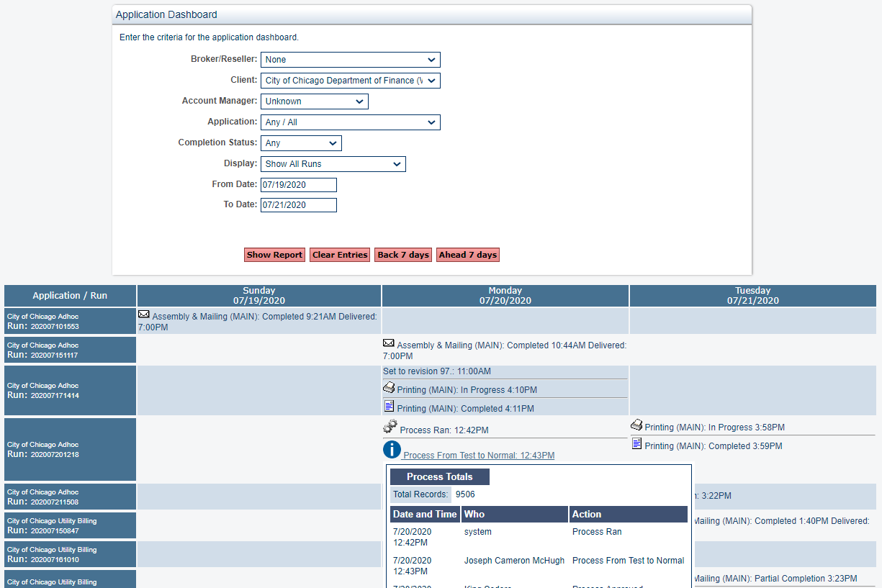Click the 'Process Ran' cell in the Action column
This screenshot has width=882, height=588.
597,532
